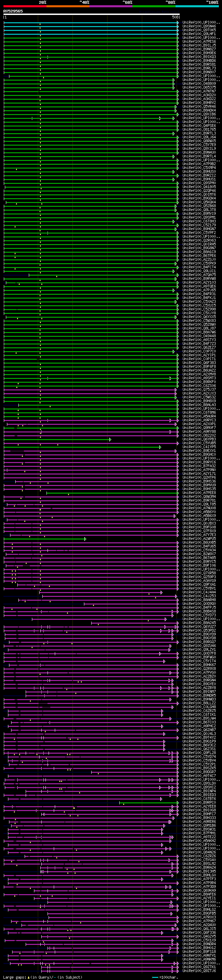Viewport: 222px width, 980px height.
Task: Click the UniRef100_A2WPU5 entry
Action: point(199,539)
